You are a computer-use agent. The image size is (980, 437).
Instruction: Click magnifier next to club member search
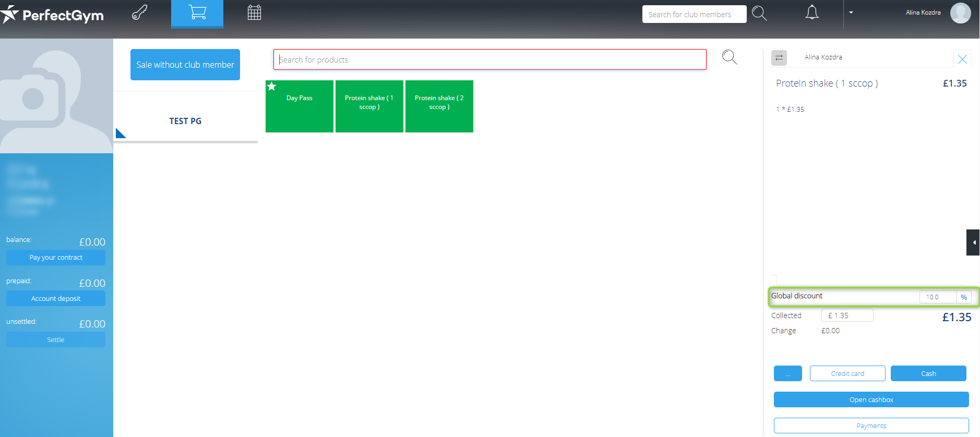click(759, 14)
